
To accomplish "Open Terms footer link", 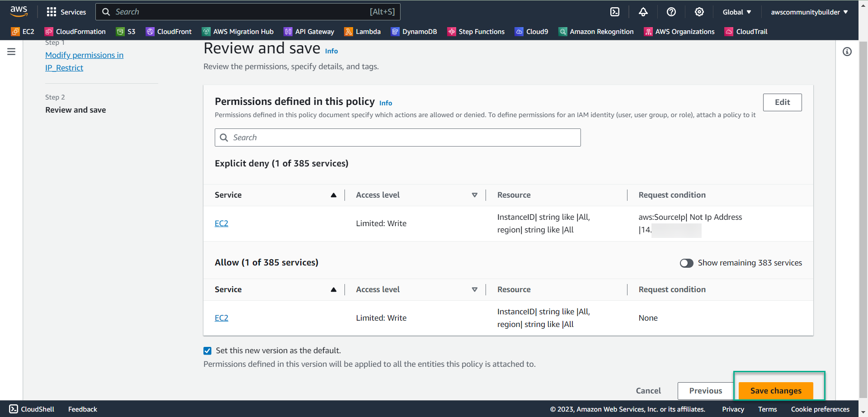I will click(768, 409).
